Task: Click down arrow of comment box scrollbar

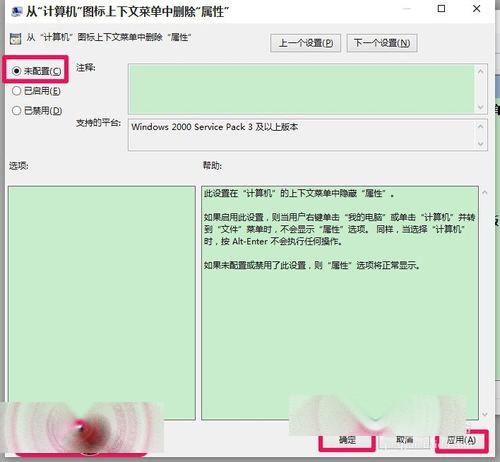Action: click(x=480, y=107)
